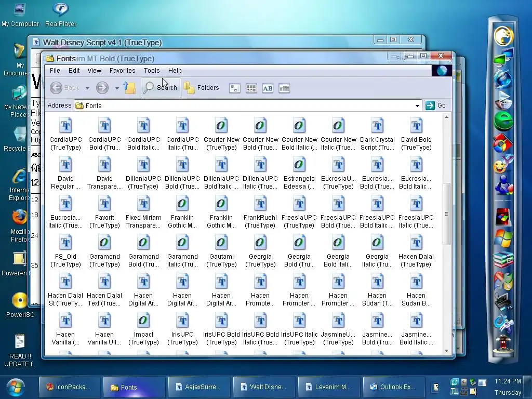Click the Go button
532x399 pixels.
tap(436, 105)
